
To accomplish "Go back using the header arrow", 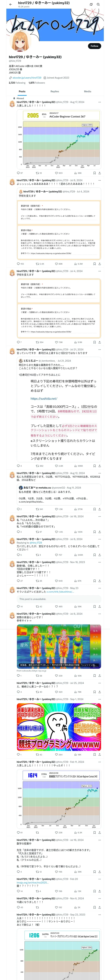I will point(11,5).
